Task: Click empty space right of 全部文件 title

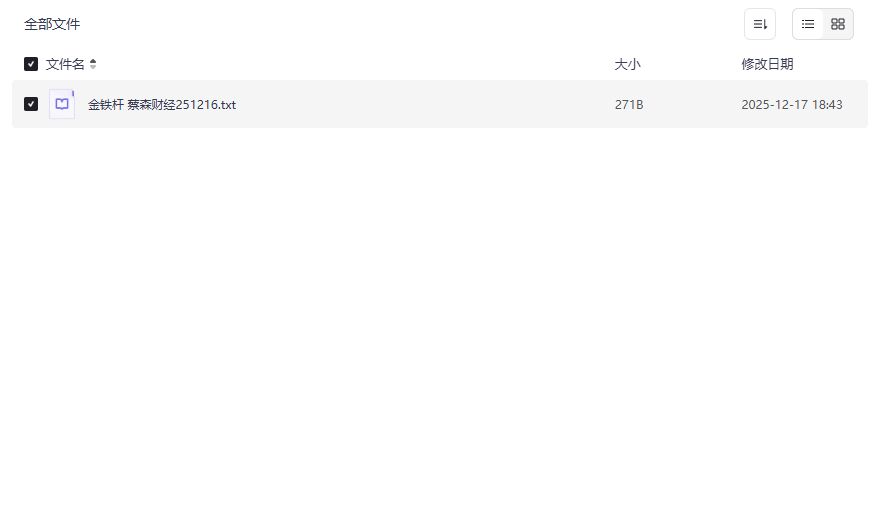Action: [x=400, y=24]
